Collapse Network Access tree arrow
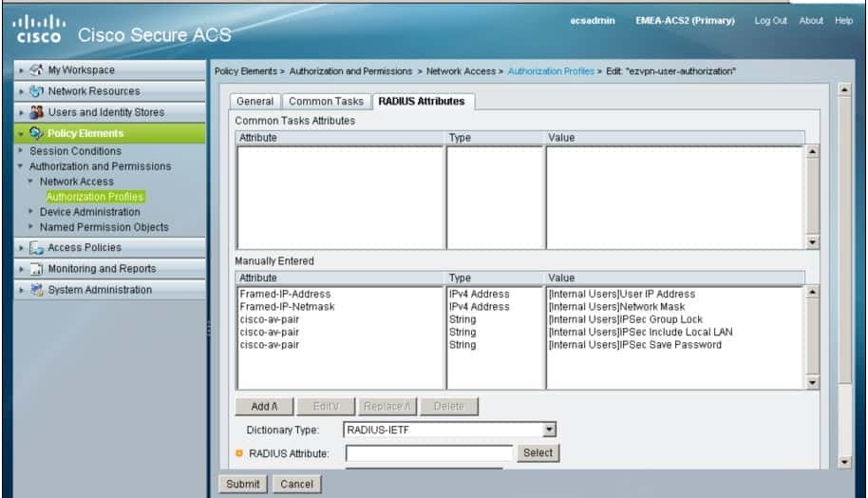The height and width of the screenshot is (498, 868). (x=30, y=181)
